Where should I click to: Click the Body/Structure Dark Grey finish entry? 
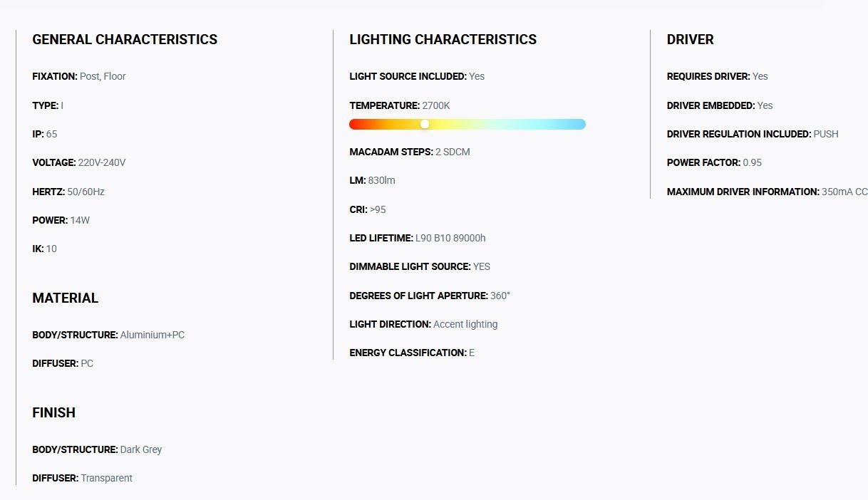pyautogui.click(x=97, y=449)
